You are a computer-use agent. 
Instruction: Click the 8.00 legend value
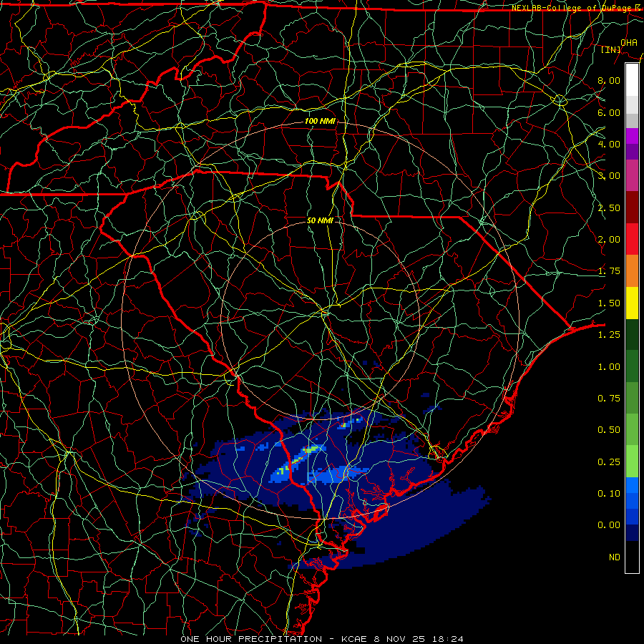609,80
